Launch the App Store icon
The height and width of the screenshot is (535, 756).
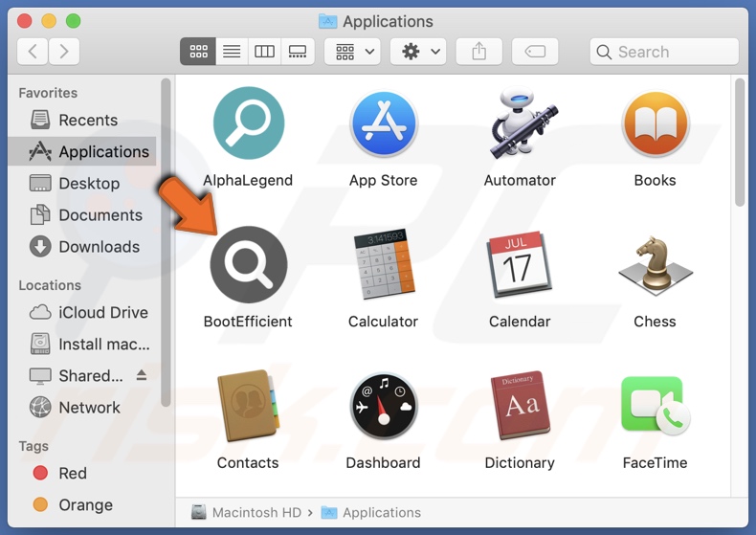point(383,124)
